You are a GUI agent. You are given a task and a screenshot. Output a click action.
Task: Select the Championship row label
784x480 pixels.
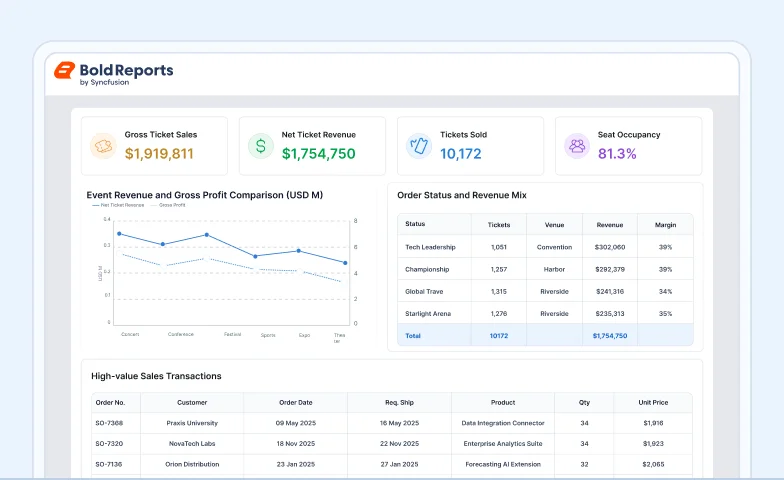427,269
